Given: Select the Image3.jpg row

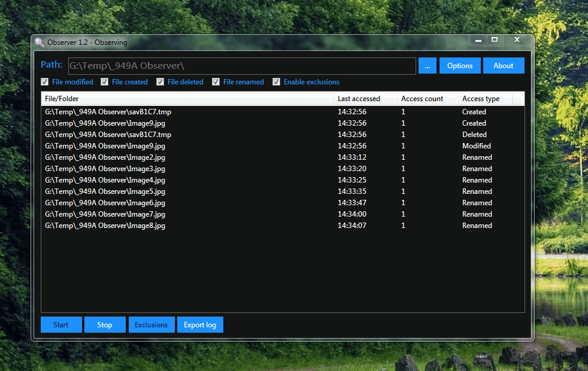Looking at the screenshot, I should click(x=283, y=169).
